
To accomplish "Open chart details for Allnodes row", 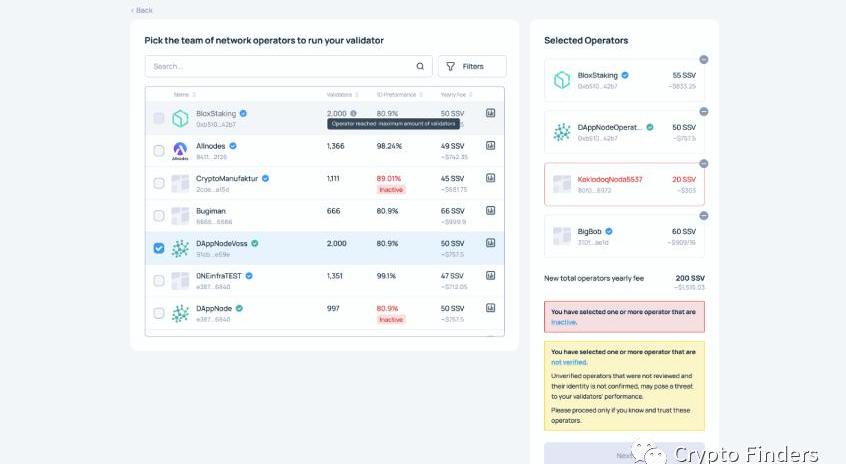I will (490, 145).
